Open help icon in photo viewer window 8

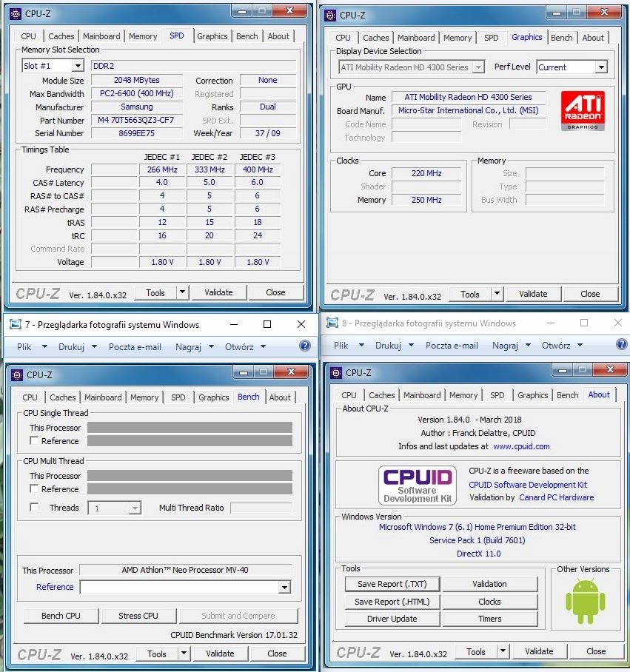pyautogui.click(x=621, y=345)
